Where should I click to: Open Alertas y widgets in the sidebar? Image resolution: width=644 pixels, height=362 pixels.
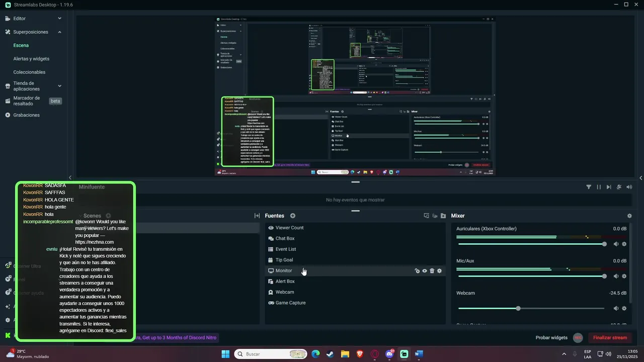click(x=31, y=59)
